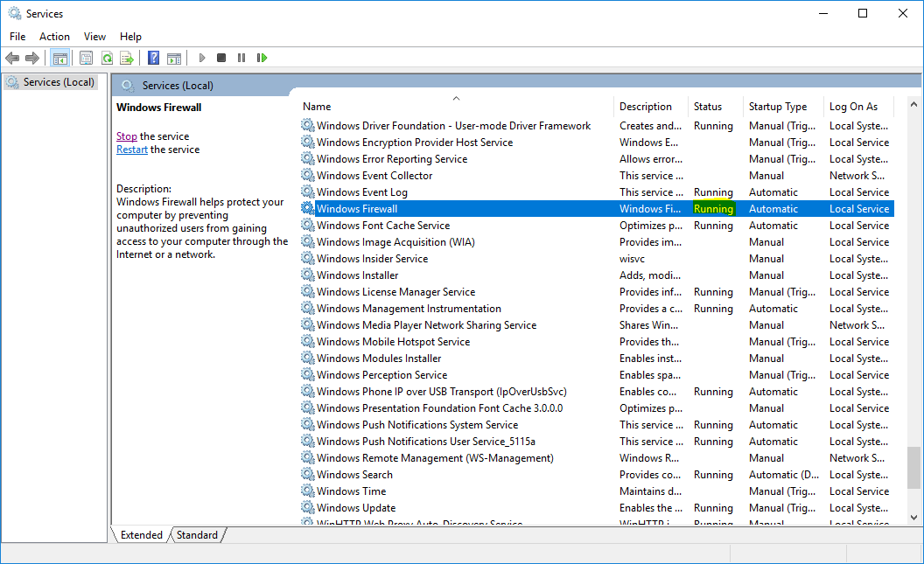Image resolution: width=924 pixels, height=564 pixels.
Task: Toggle Show/Hide Action Pane toolbar icon
Action: (174, 58)
